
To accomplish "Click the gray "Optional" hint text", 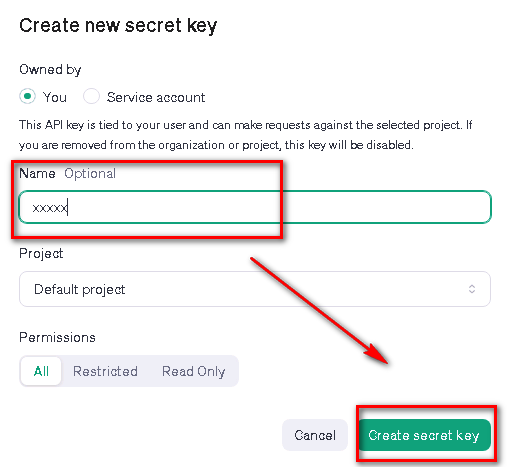I will click(x=90, y=174).
